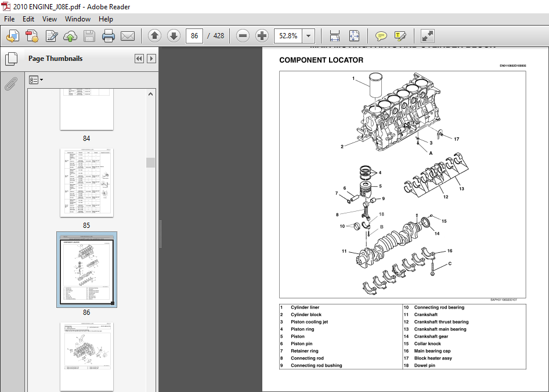Zoom out with the minus button
Screen dimensions: 549x392
[243, 36]
